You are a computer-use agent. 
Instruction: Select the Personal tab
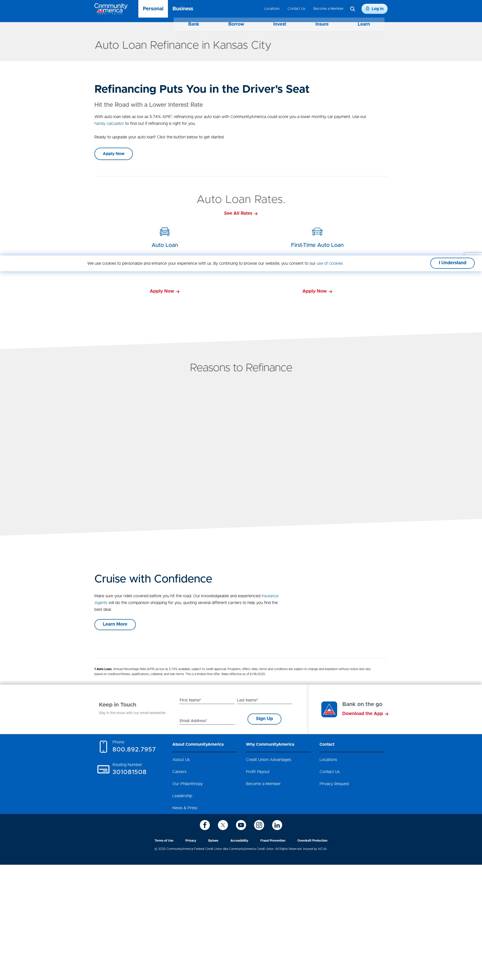[153, 9]
